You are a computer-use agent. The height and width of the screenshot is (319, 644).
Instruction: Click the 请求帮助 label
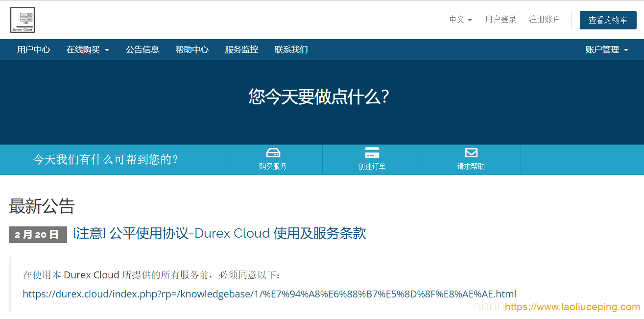click(x=471, y=166)
